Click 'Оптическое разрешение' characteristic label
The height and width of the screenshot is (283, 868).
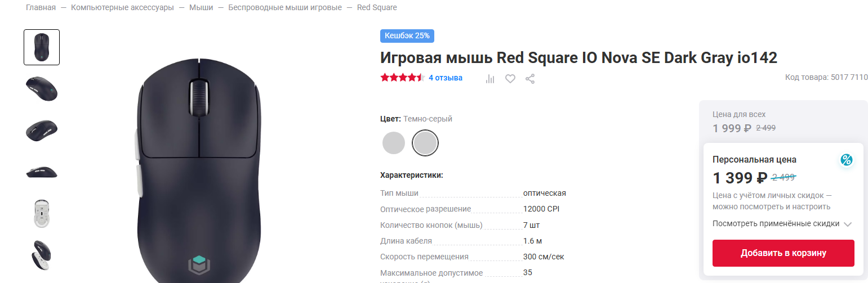[x=426, y=209]
